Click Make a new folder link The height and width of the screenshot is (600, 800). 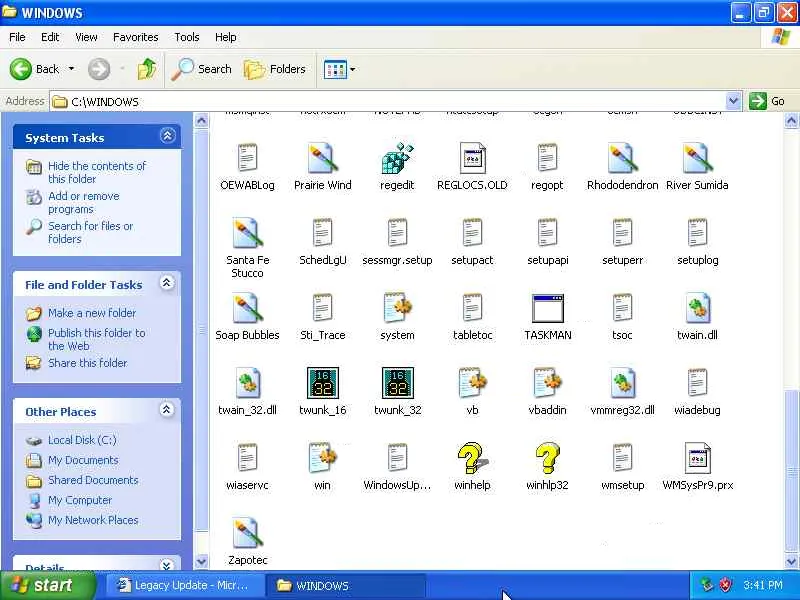point(92,313)
